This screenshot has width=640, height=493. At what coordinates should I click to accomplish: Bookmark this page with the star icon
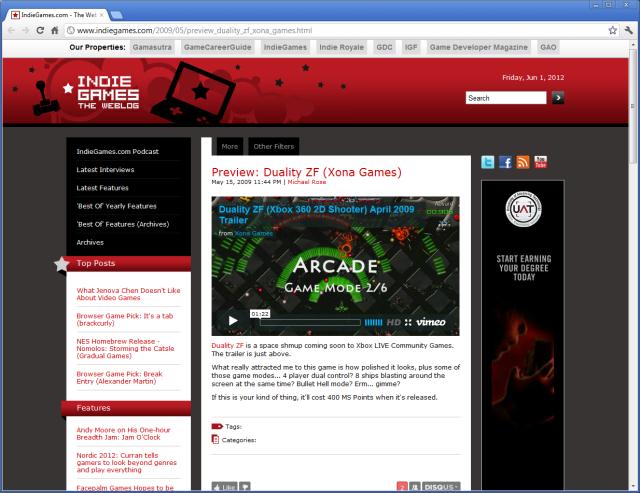[613, 30]
